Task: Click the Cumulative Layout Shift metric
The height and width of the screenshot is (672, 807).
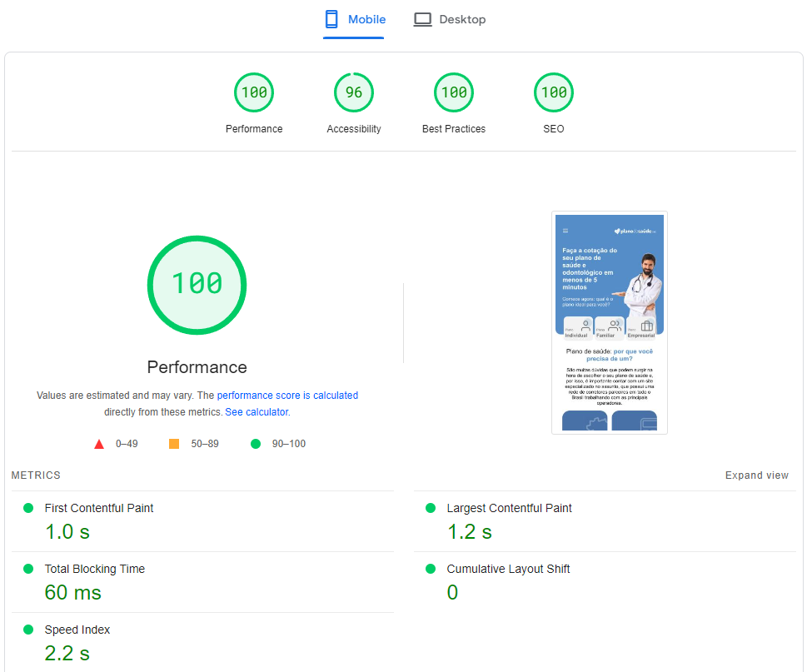Action: coord(508,569)
